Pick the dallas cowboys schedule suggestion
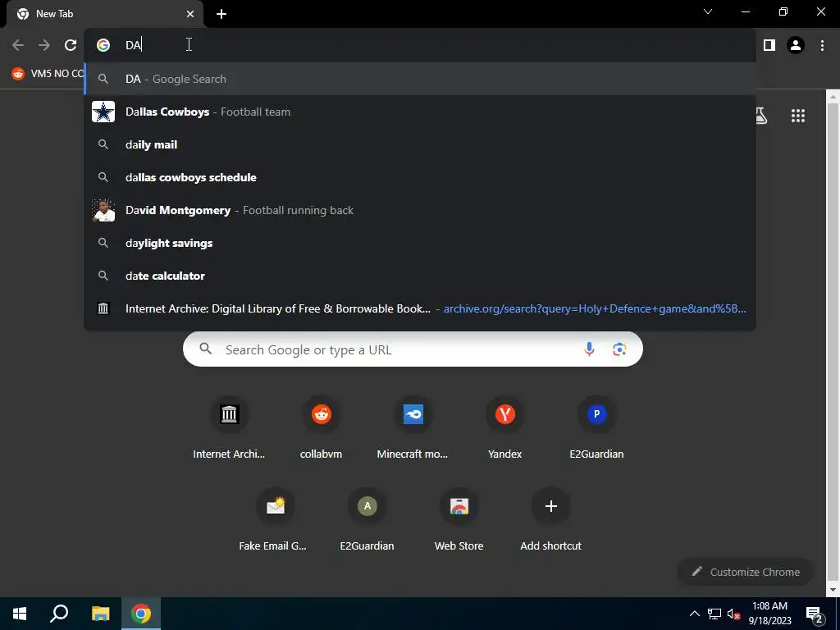This screenshot has height=630, width=840. pyautogui.click(x=420, y=177)
